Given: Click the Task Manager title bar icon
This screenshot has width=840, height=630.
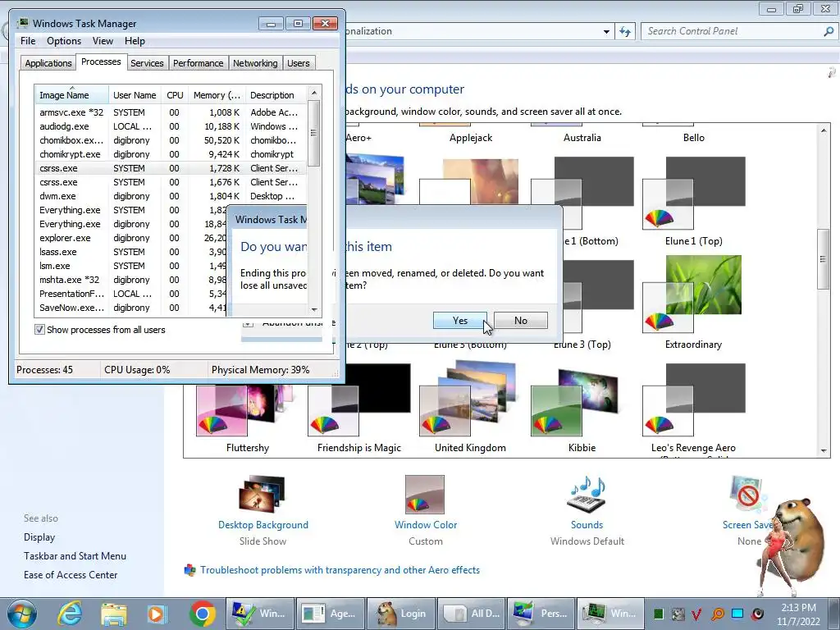Looking at the screenshot, I should [x=23, y=23].
